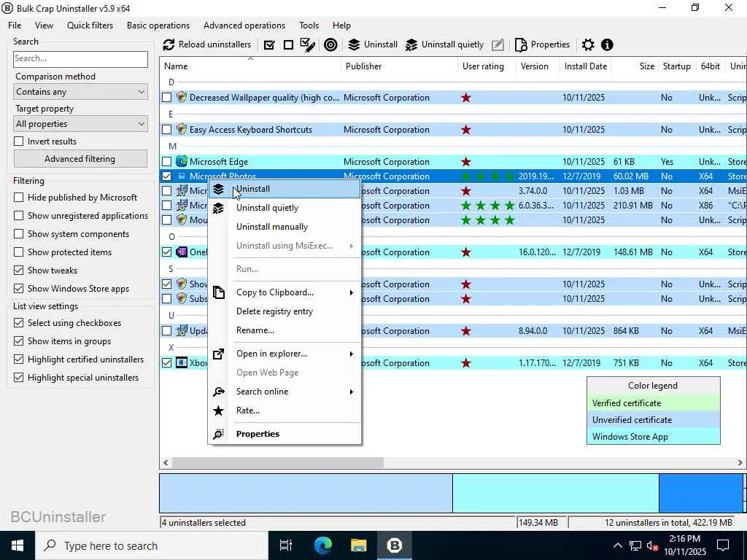Viewport: 747px width, 560px height.
Task: Click the shield icon of Decreased Wallpaper quality
Action: [x=182, y=98]
